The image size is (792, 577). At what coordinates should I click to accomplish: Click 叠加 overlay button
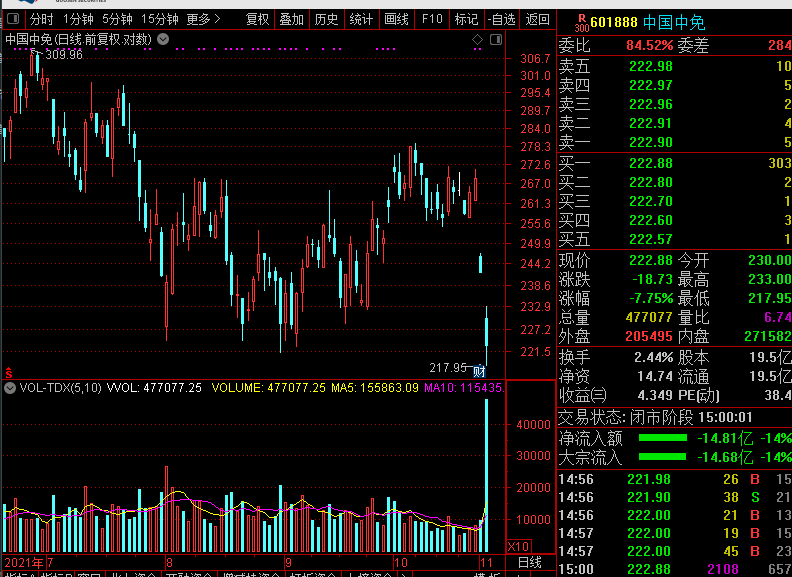coord(291,19)
